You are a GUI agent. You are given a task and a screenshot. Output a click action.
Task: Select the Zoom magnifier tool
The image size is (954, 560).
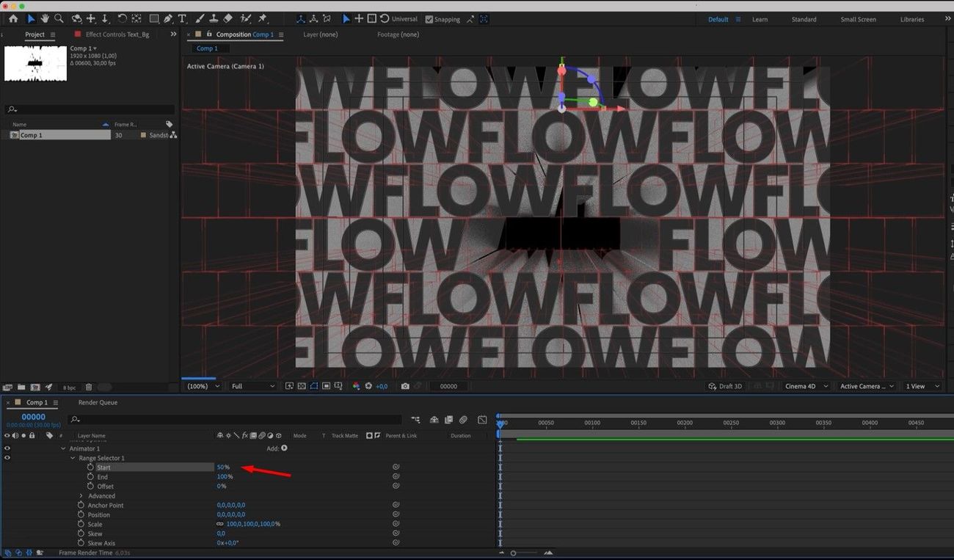click(59, 18)
